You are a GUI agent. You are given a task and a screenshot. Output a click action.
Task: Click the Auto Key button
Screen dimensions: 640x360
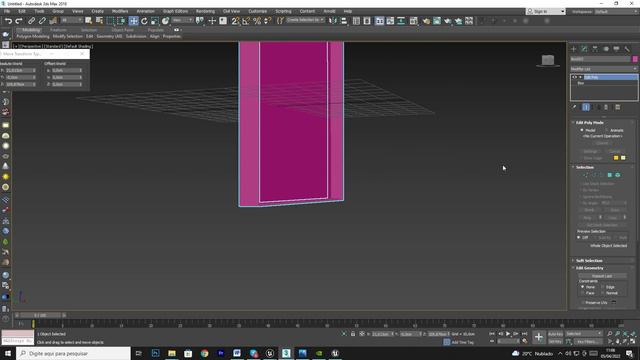coord(555,334)
